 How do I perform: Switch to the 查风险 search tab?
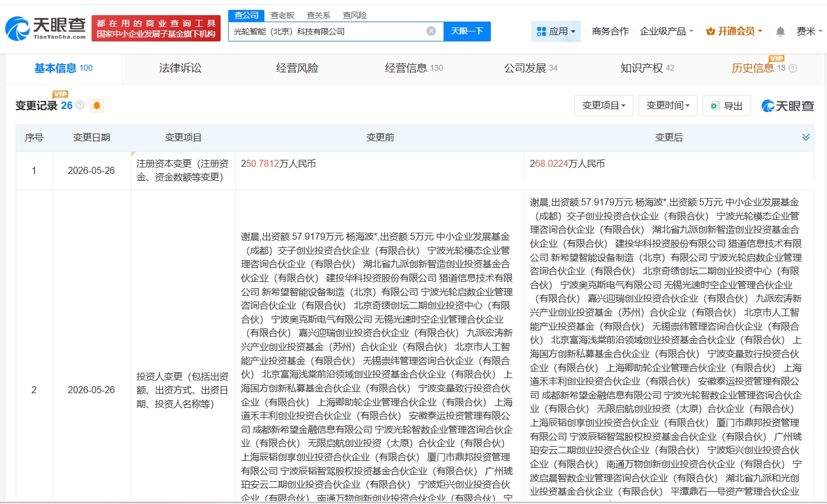(x=355, y=15)
